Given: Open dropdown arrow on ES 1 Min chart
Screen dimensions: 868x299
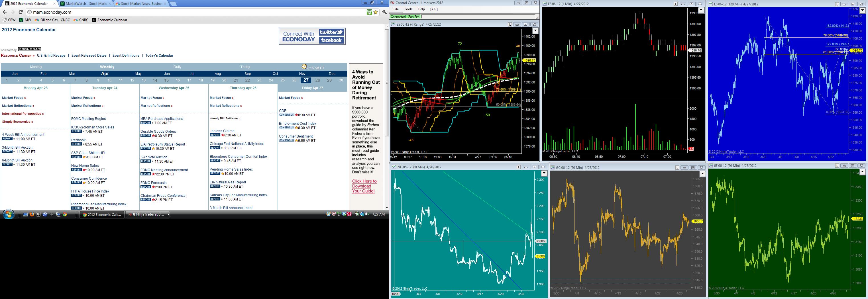Looking at the screenshot, I should [701, 10].
